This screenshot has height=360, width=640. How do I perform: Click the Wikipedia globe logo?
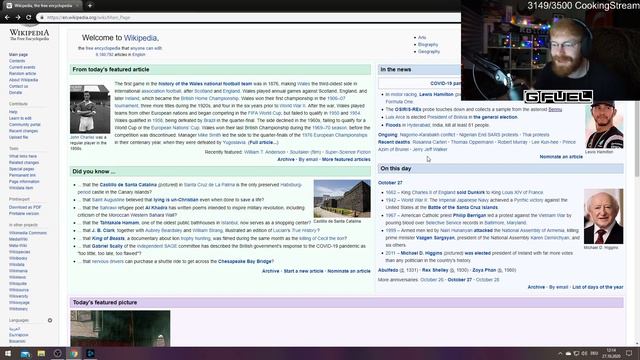point(29,34)
